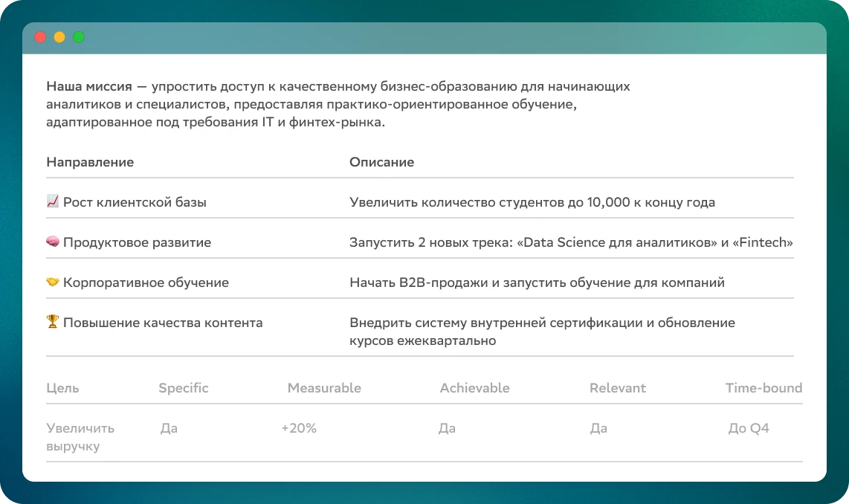This screenshot has height=504, width=849.
Task: Select the Увеличить выручку goal cell
Action: (x=80, y=437)
